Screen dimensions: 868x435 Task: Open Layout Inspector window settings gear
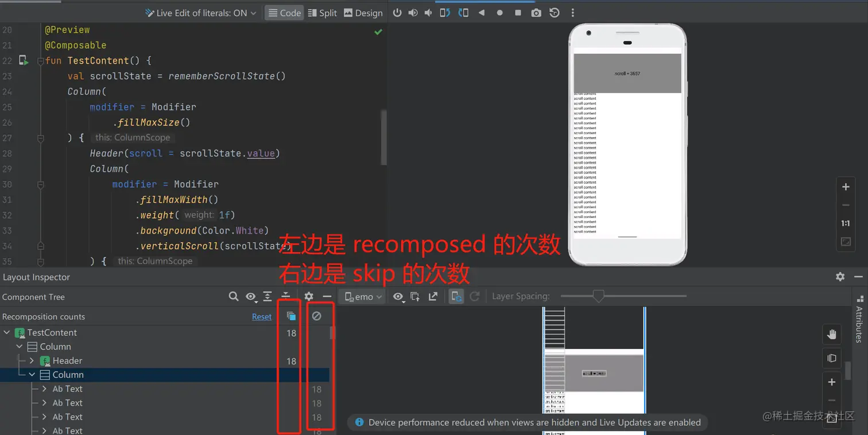[x=840, y=277]
